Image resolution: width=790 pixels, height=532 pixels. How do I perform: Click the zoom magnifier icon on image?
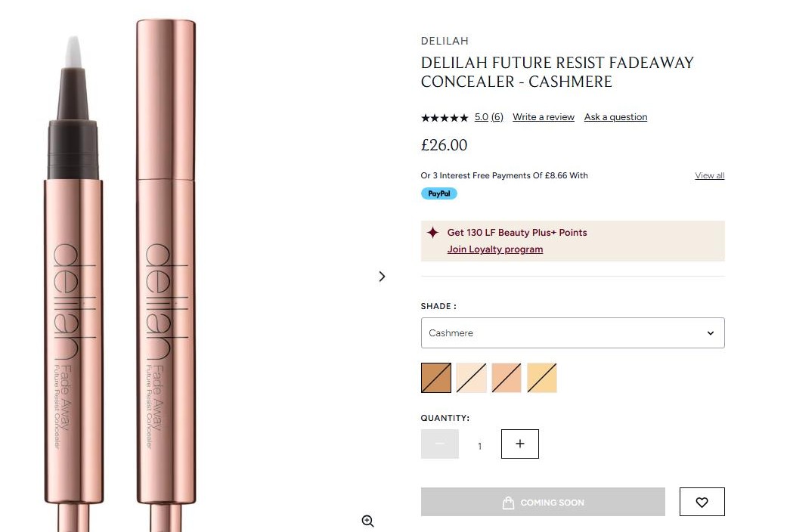[x=367, y=521]
